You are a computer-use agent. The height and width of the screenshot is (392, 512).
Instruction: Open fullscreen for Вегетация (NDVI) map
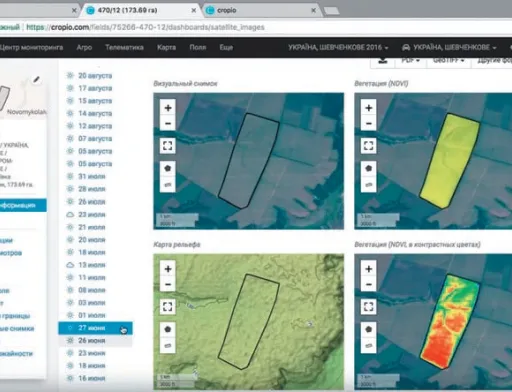click(369, 145)
